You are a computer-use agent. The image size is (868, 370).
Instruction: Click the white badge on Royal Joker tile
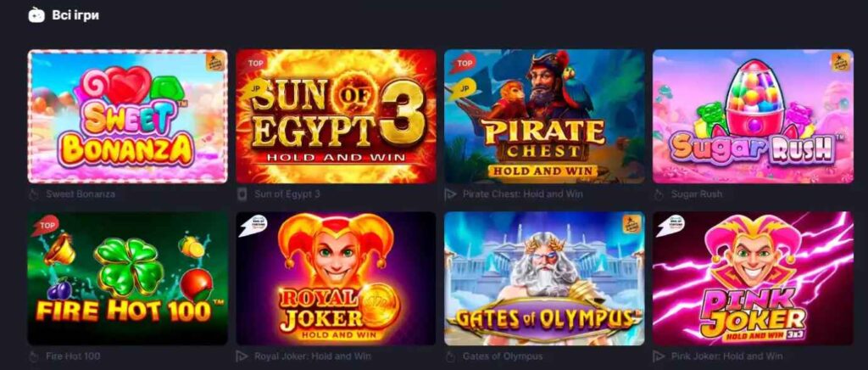pos(254,225)
